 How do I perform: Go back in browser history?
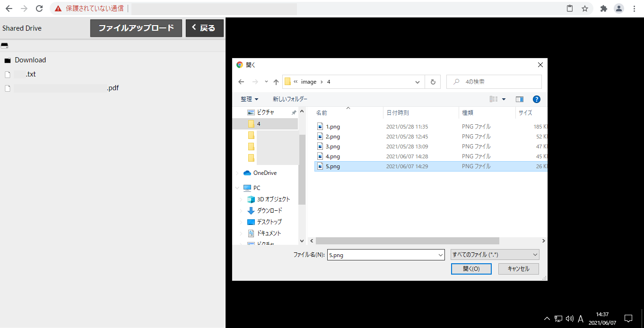click(9, 9)
